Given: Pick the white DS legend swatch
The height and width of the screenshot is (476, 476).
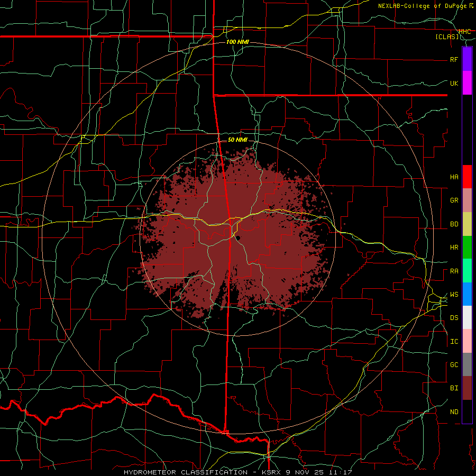Looking at the screenshot, I should pyautogui.click(x=467, y=317).
